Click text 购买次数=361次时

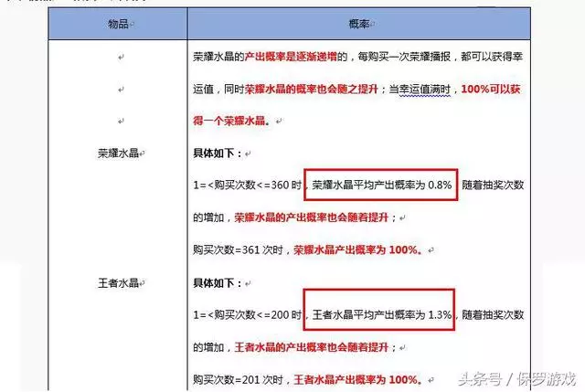[x=238, y=249]
